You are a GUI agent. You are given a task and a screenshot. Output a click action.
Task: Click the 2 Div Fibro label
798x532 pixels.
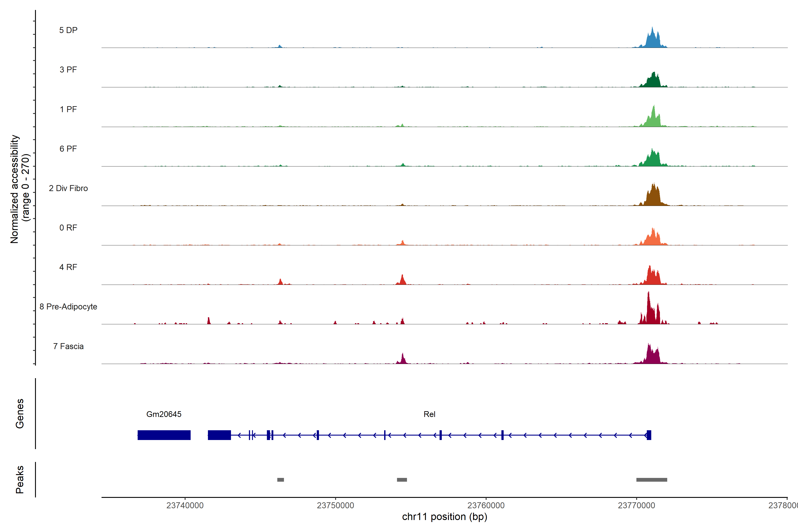click(x=68, y=188)
